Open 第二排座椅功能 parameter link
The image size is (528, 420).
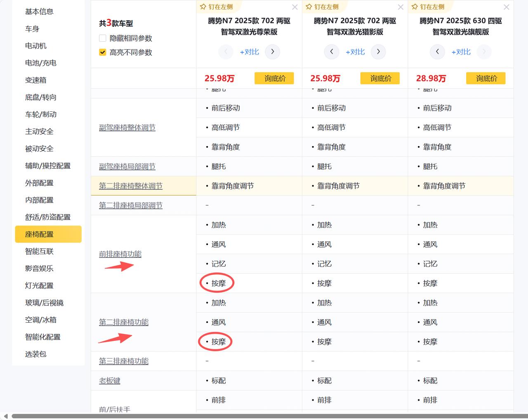click(x=124, y=322)
